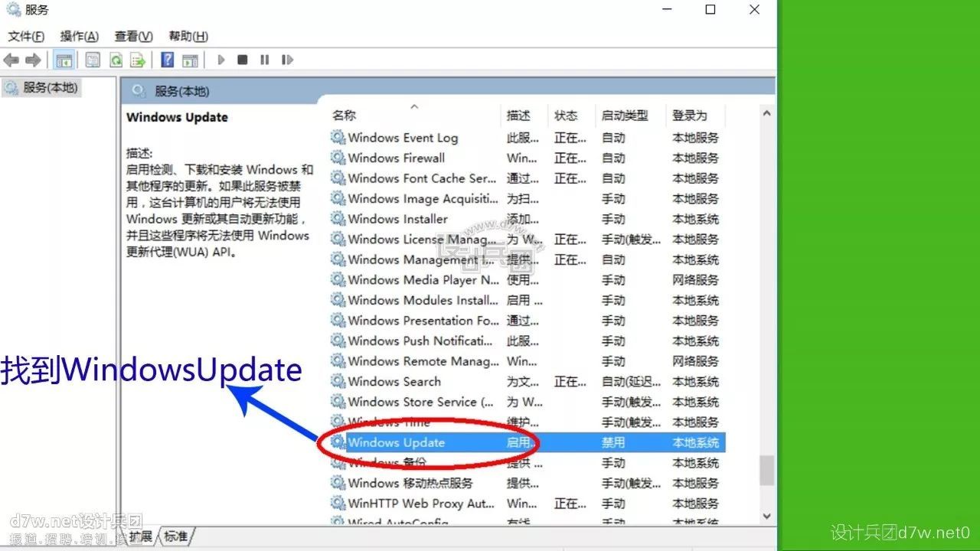Toggle the show/hide action pane icon
The width and height of the screenshot is (980, 551).
click(x=190, y=60)
